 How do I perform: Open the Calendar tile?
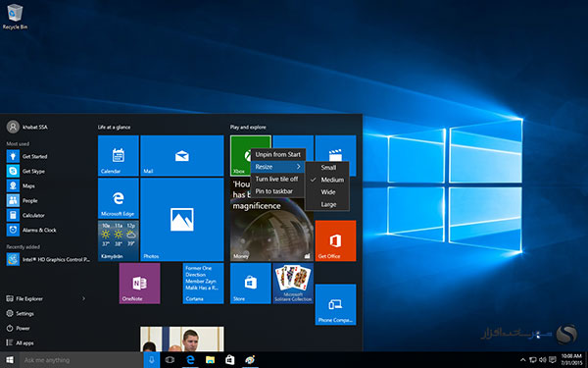pyautogui.click(x=119, y=156)
